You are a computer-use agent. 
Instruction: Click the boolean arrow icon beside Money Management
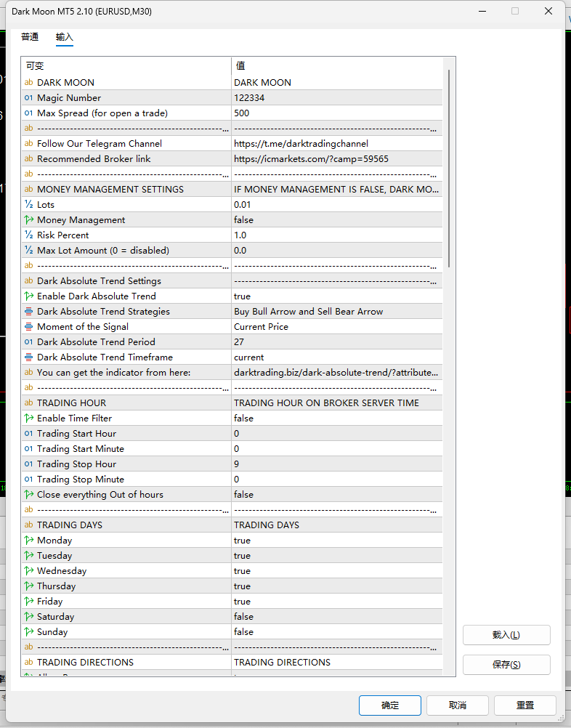29,219
